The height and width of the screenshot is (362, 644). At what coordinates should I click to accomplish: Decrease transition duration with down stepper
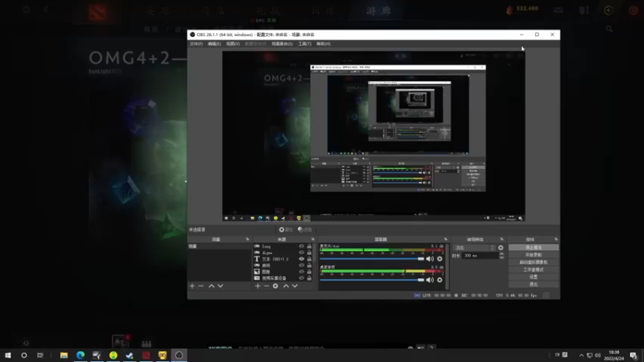(502, 257)
